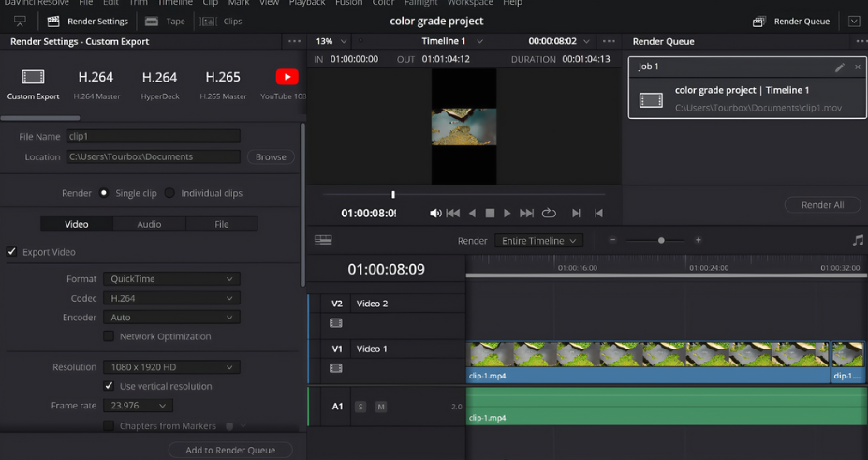Open the Timeline 1 selector dropdown
The height and width of the screenshot is (460, 868).
pyautogui.click(x=452, y=41)
